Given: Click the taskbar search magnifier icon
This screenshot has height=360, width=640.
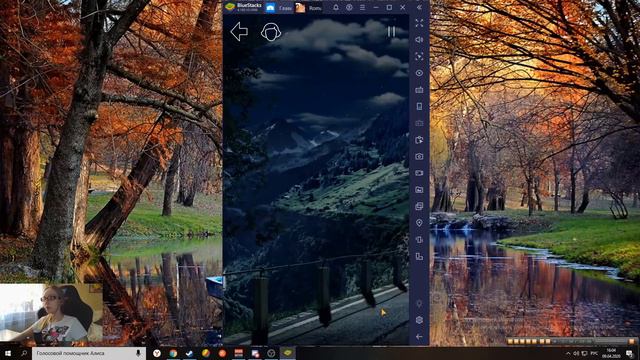Looking at the screenshot, I should click(24, 353).
